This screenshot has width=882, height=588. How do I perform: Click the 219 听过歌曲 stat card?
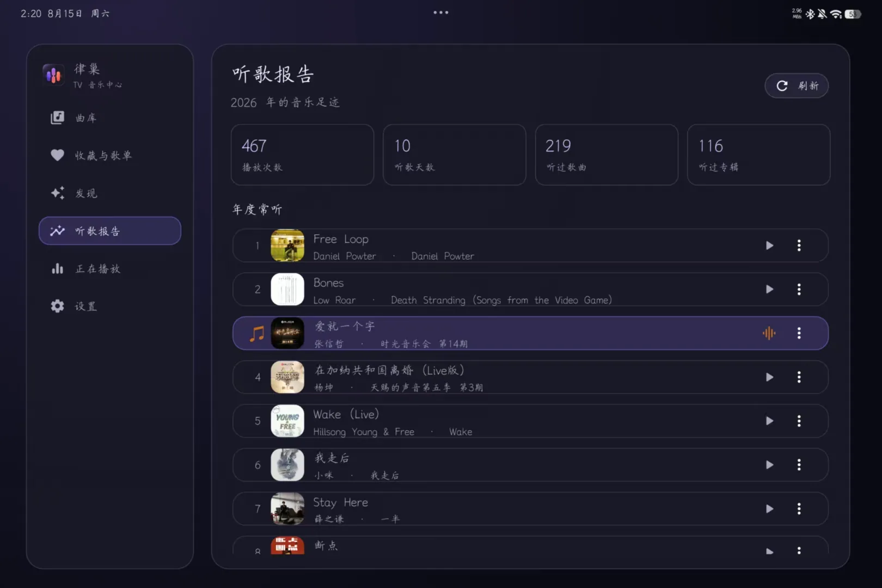pyautogui.click(x=607, y=155)
